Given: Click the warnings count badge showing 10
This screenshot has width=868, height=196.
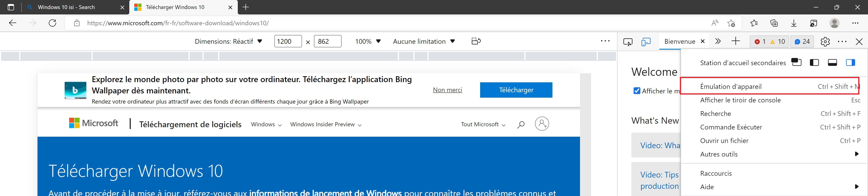Looking at the screenshot, I should (x=778, y=42).
